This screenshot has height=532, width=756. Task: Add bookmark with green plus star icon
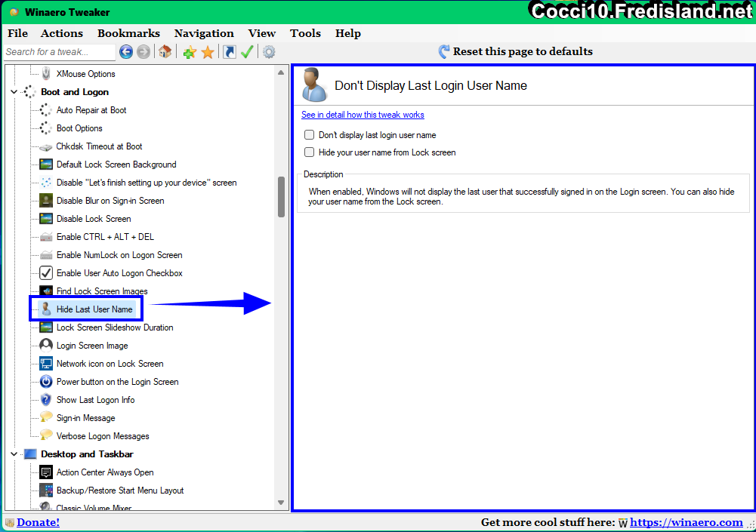tap(190, 52)
